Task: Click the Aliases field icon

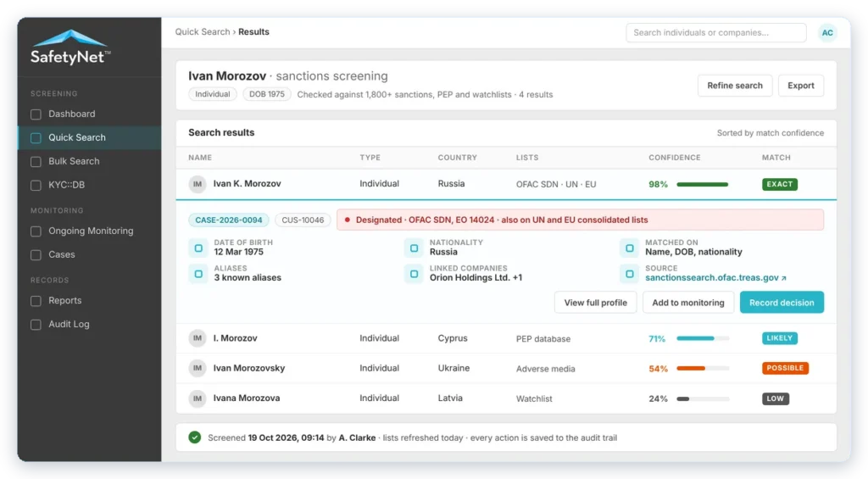Action: tap(198, 274)
